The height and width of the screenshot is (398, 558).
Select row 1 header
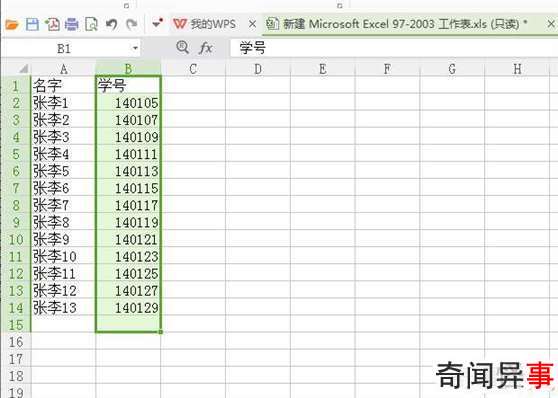(x=16, y=86)
